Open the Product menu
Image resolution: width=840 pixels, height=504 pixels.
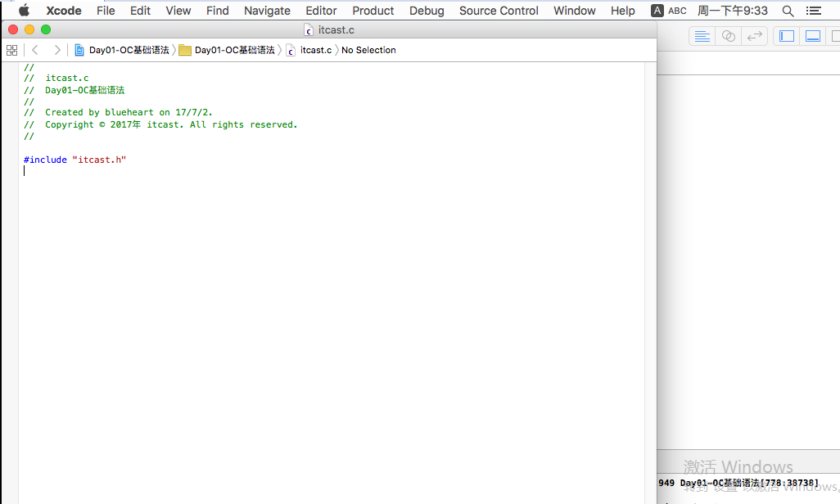(x=373, y=11)
